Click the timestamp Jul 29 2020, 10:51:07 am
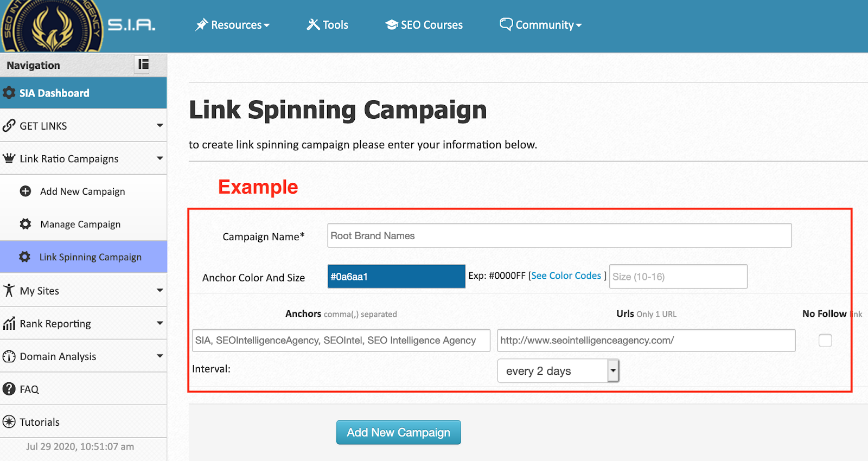868x461 pixels. coord(80,446)
